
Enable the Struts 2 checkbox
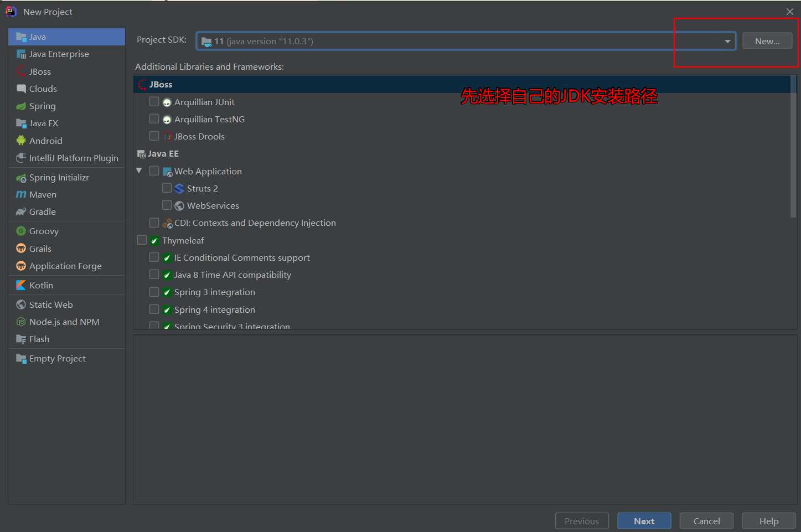point(167,188)
